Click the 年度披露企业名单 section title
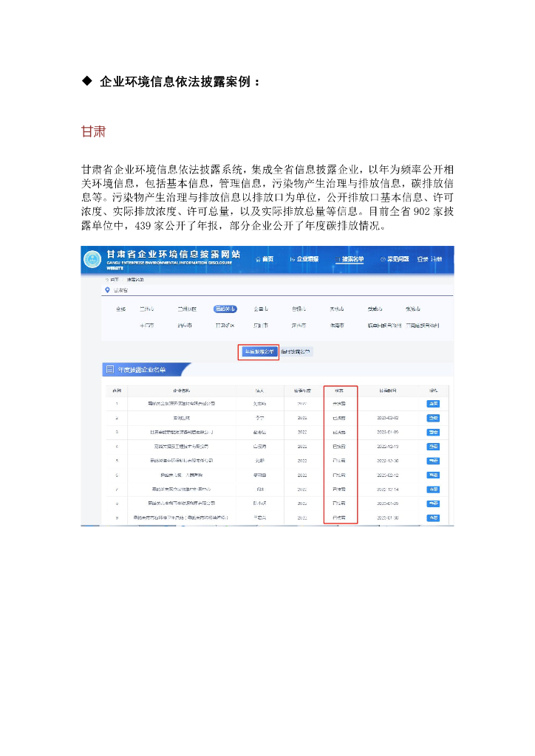 [142, 370]
